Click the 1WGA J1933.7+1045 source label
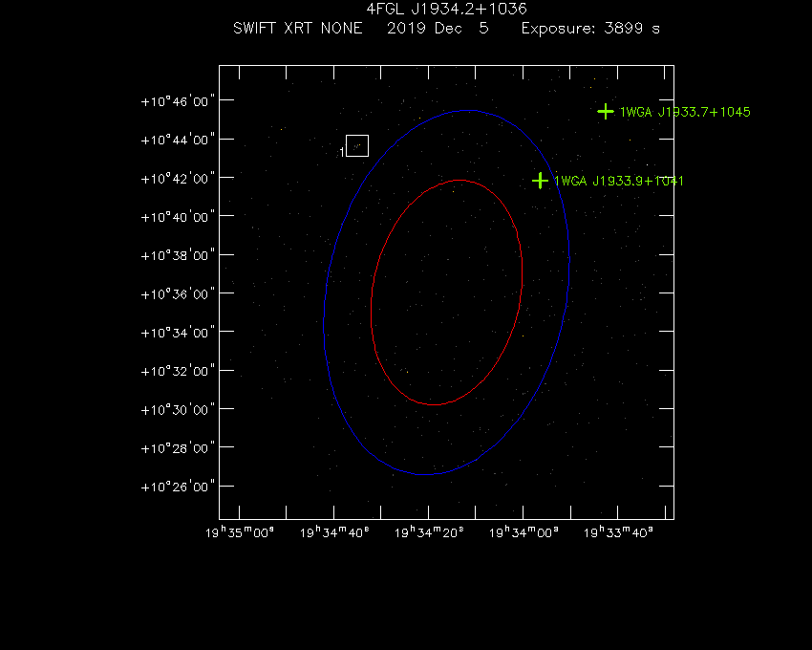Screen dimensions: 812x650 point(685,112)
